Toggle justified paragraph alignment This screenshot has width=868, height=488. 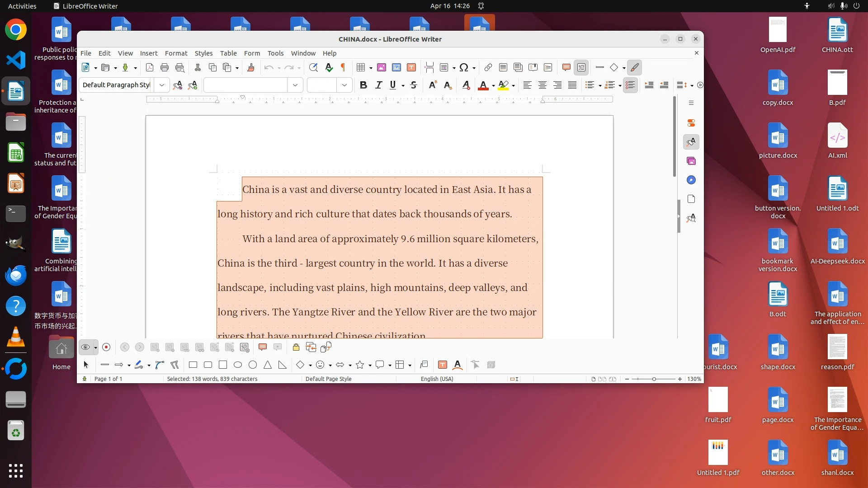(572, 85)
